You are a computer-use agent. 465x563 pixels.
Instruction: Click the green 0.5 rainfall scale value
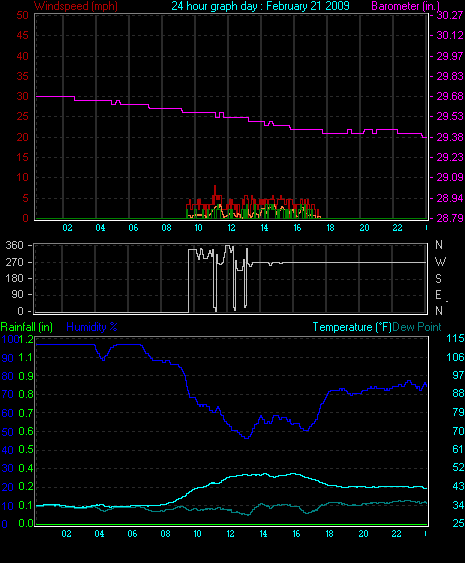25,450
